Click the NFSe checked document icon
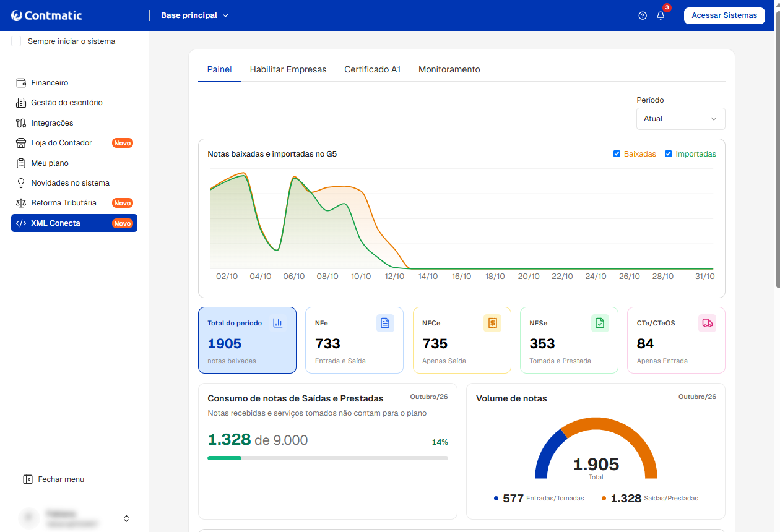The image size is (780, 532). 600,323
